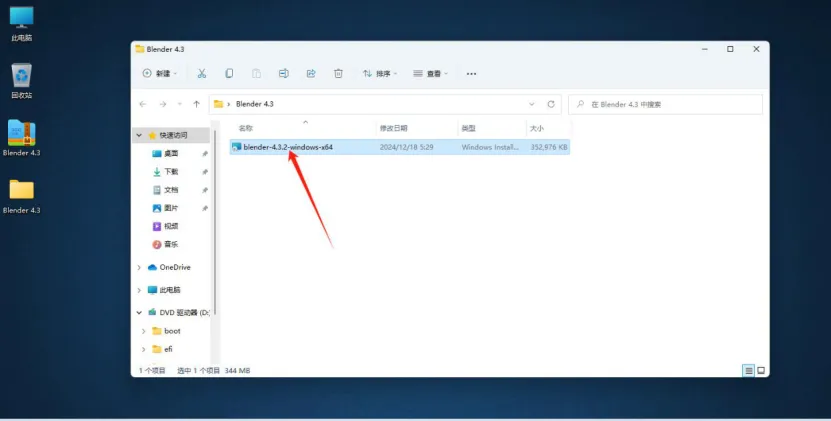Select the Blender 4.3 folder desktop icon

(21, 196)
